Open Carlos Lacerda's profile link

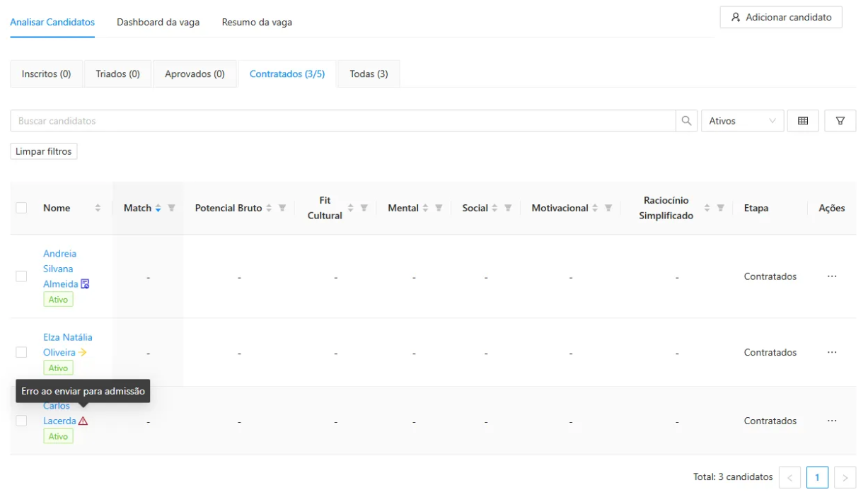[59, 414]
